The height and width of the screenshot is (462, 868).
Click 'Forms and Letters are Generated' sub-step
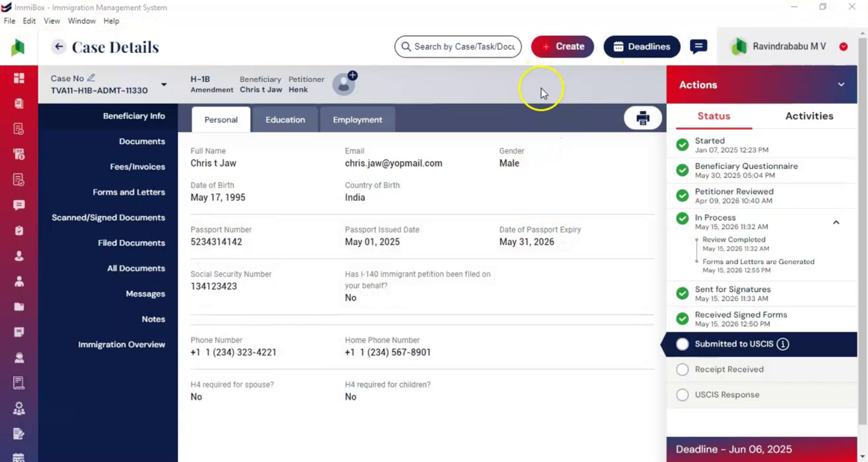point(758,262)
